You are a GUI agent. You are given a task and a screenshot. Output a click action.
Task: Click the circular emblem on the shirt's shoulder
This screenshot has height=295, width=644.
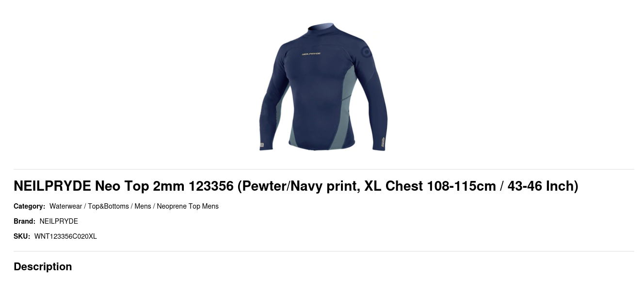(x=366, y=51)
